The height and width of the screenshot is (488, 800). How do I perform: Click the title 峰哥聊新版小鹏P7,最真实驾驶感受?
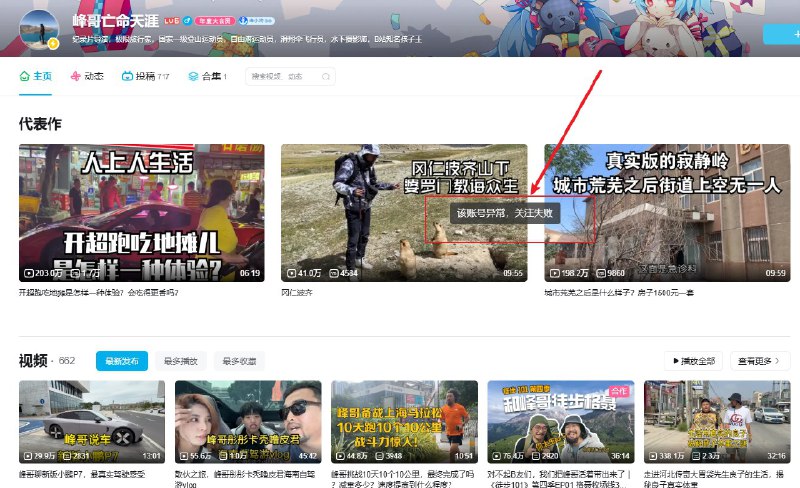click(x=82, y=474)
